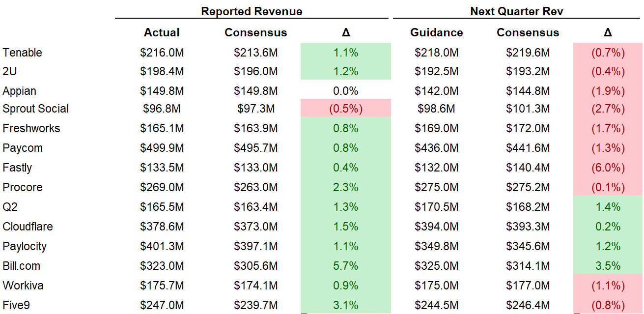The width and height of the screenshot is (644, 314).
Task: Click Q2's 1.4% guidance delta cell
Action: tap(608, 207)
